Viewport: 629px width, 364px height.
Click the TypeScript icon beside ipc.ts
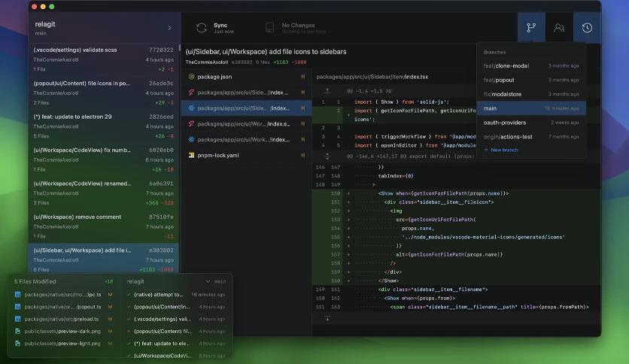(x=17, y=294)
